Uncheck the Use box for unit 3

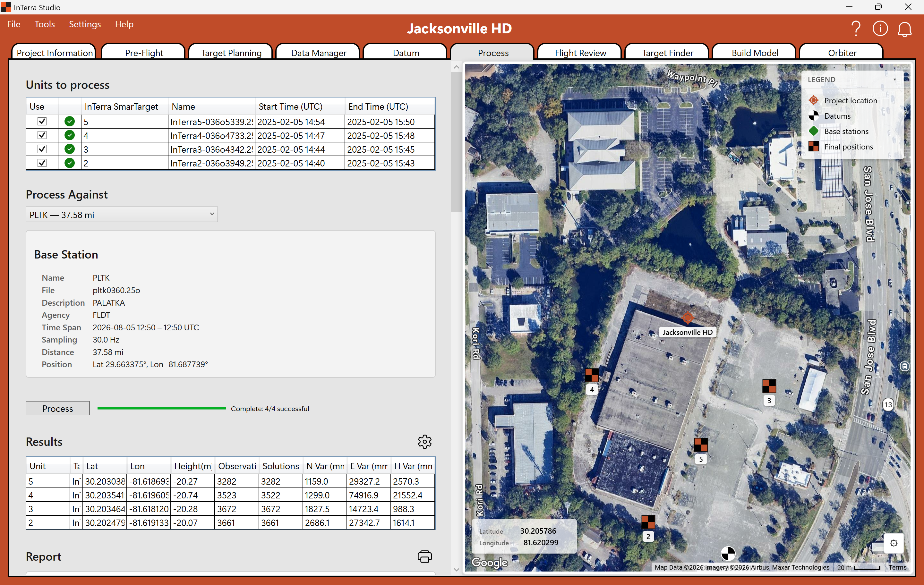(42, 149)
